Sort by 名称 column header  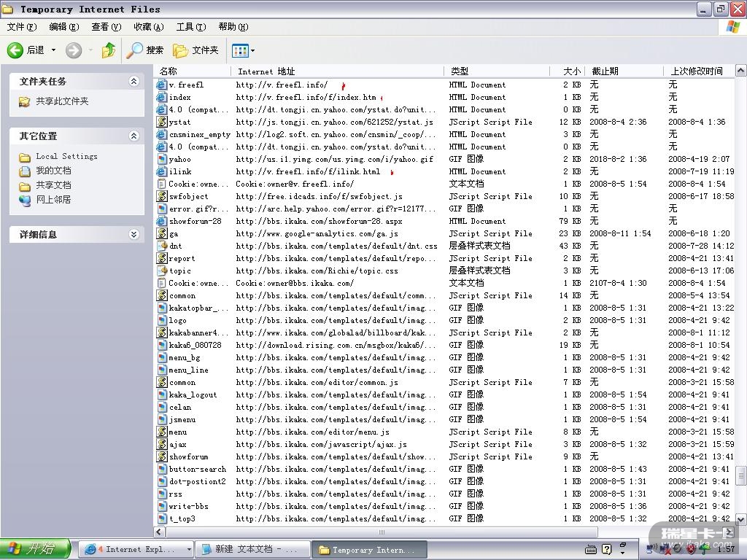[193, 71]
